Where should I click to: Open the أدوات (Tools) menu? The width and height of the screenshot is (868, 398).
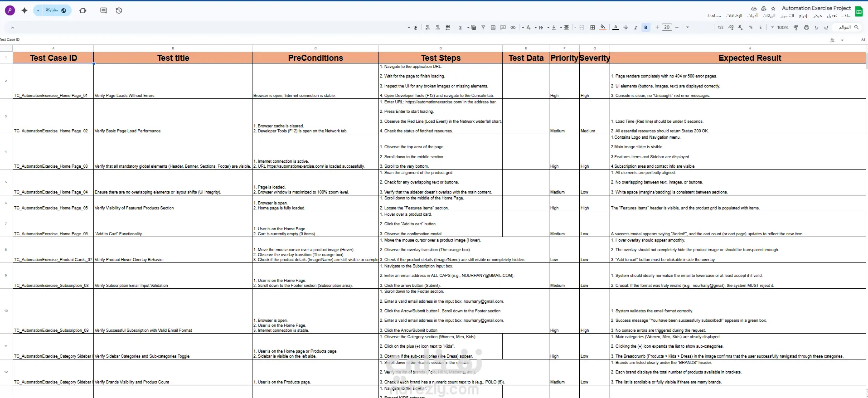(x=752, y=16)
